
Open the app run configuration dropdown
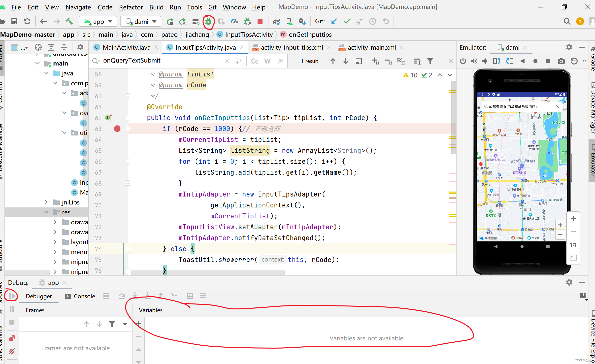pyautogui.click(x=99, y=22)
